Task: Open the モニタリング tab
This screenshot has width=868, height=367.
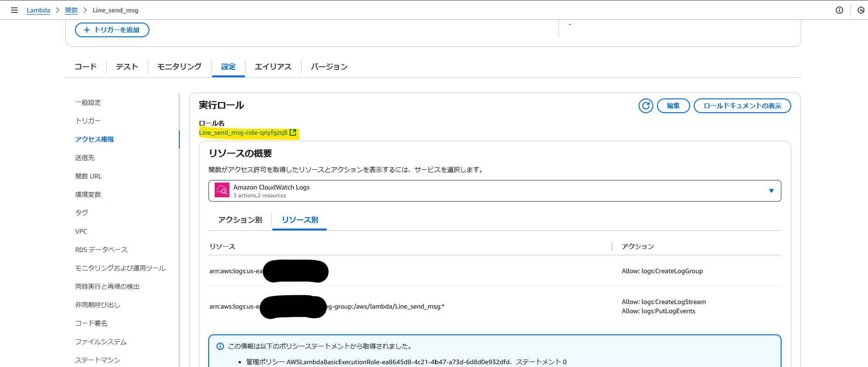Action: click(x=179, y=67)
